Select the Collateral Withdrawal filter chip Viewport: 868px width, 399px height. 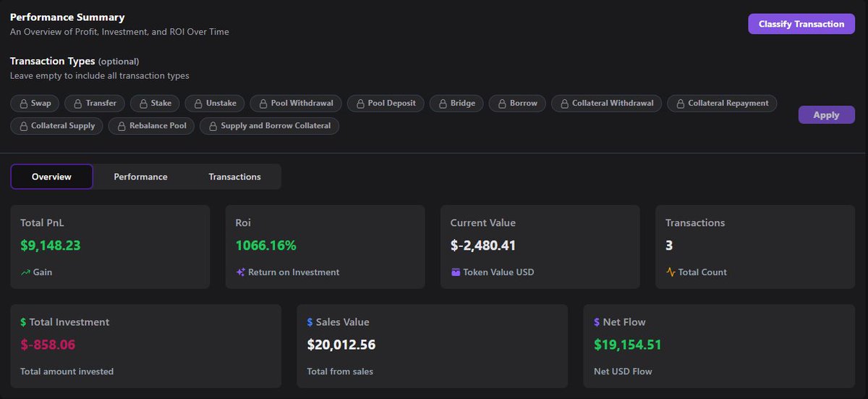(606, 104)
